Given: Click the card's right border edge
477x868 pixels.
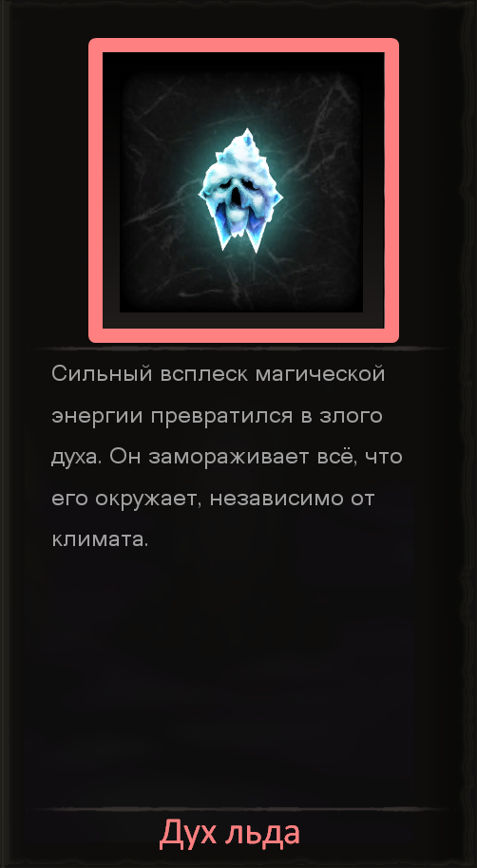Looking at the screenshot, I should [468, 434].
